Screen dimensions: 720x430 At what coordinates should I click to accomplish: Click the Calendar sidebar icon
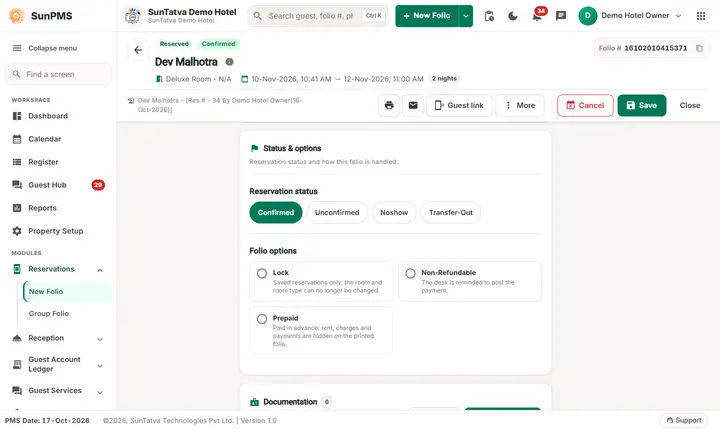tap(17, 139)
